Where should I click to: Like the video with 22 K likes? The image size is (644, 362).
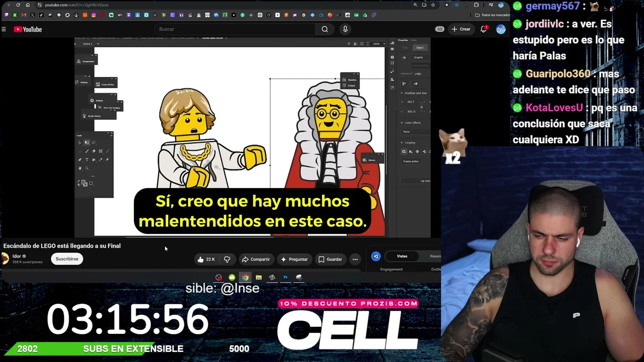(206, 259)
